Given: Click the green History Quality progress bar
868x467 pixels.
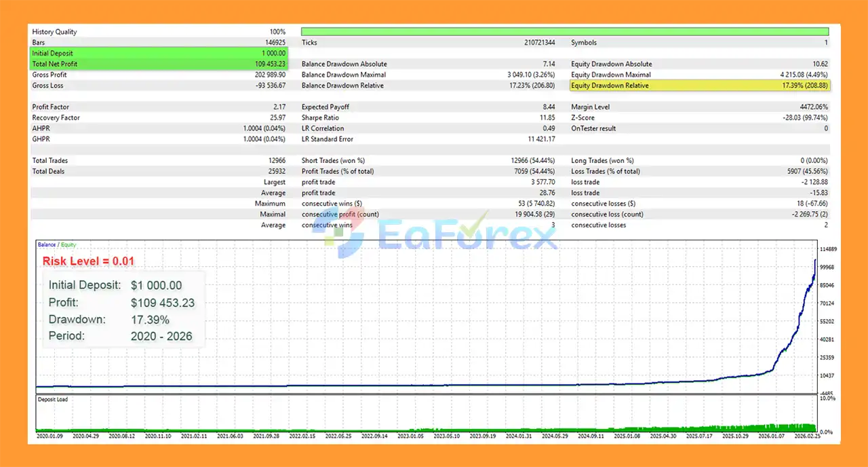Looking at the screenshot, I should [564, 31].
